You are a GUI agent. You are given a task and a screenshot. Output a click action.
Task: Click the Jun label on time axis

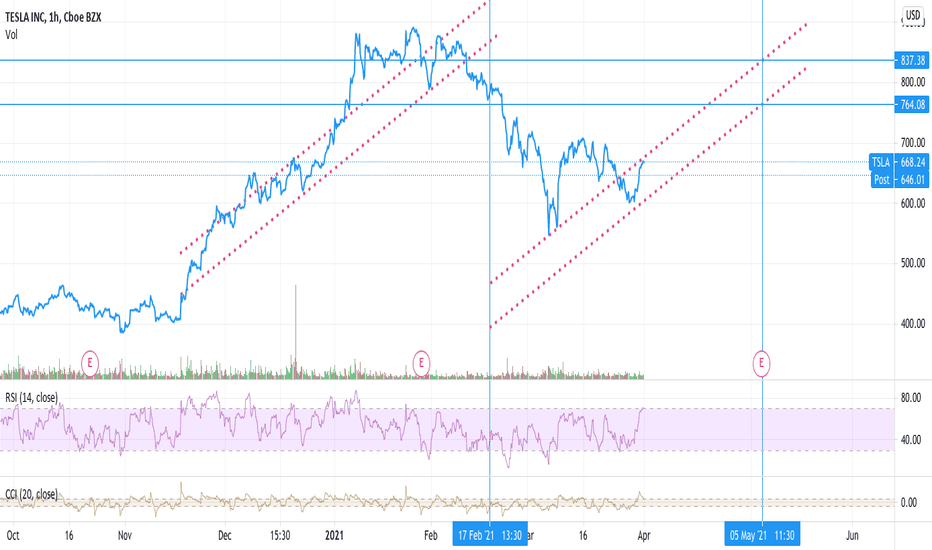tap(852, 535)
